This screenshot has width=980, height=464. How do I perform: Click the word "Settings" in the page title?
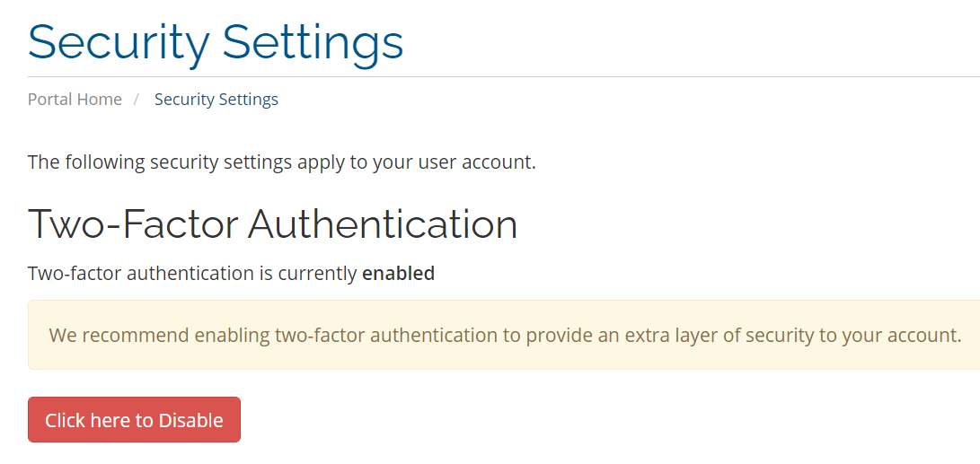[x=313, y=41]
